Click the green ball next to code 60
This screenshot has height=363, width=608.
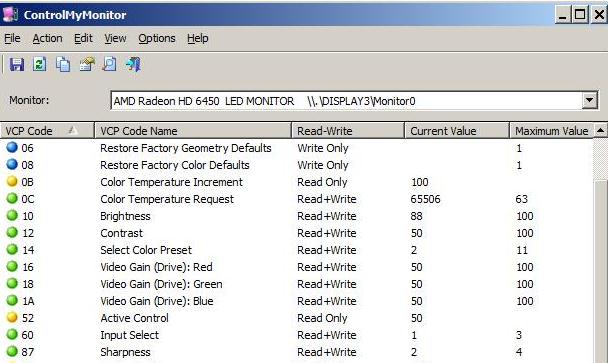point(12,334)
